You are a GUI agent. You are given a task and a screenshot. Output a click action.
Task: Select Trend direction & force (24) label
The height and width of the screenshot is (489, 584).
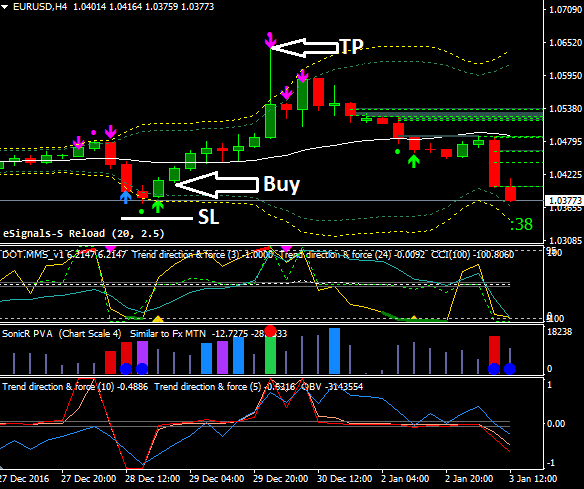point(353,255)
